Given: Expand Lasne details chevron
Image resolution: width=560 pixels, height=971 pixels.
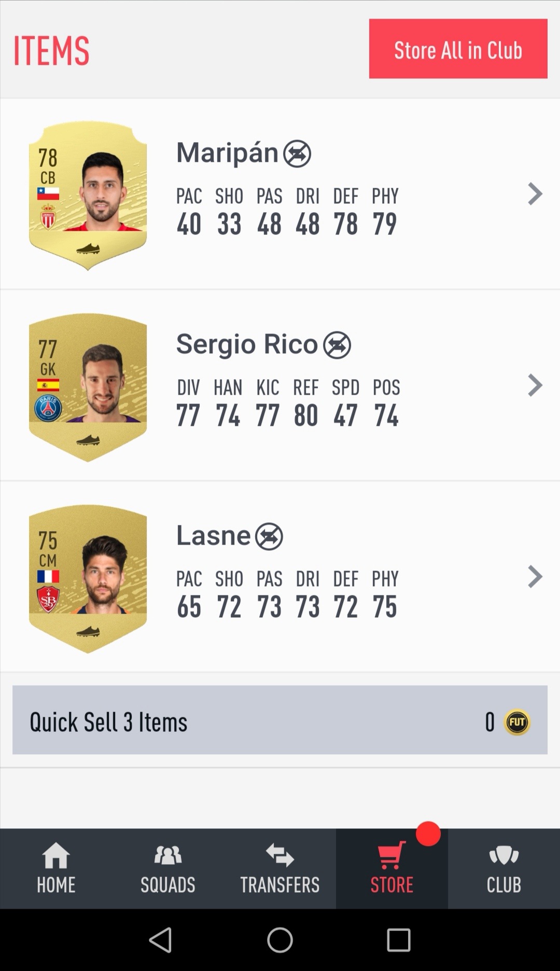Looking at the screenshot, I should (535, 577).
